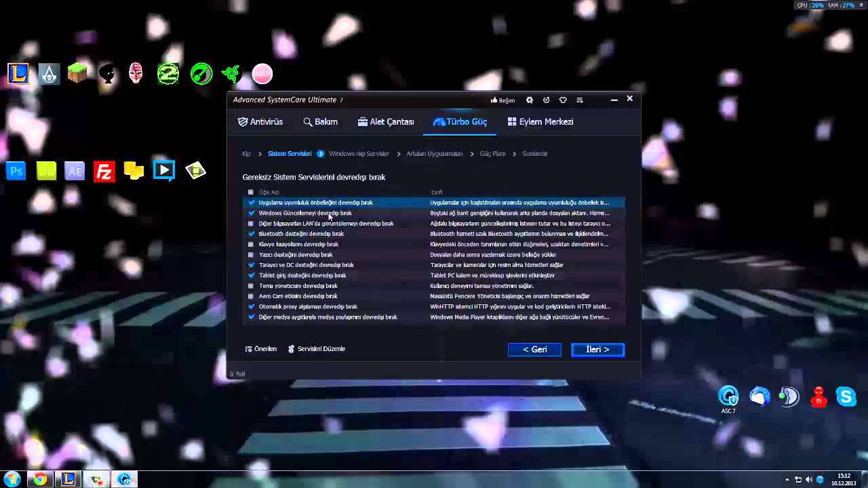Open the green gauge booster icon
The width and height of the screenshot is (868, 488).
pos(201,73)
